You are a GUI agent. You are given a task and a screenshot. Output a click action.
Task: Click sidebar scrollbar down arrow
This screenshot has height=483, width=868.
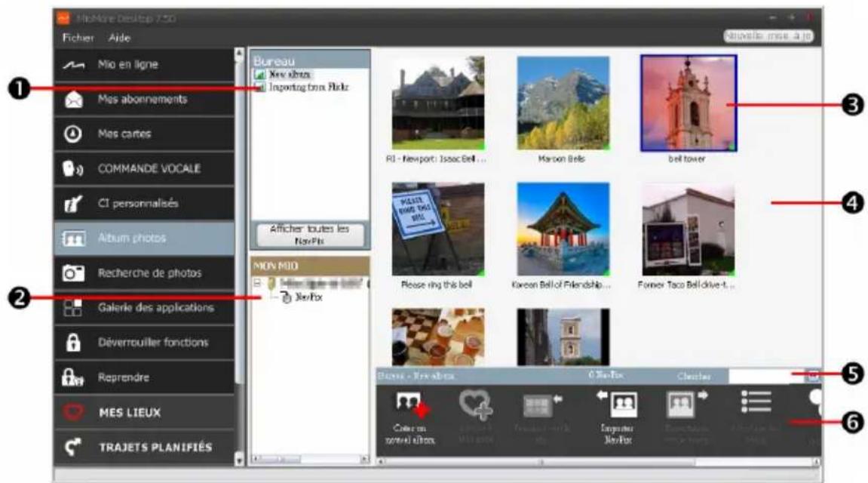[239, 460]
